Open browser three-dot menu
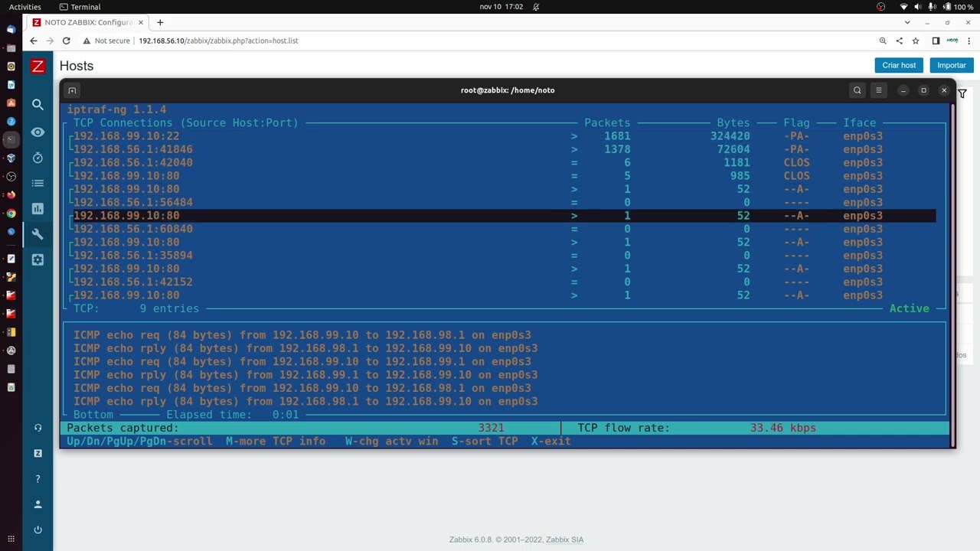 coord(969,41)
